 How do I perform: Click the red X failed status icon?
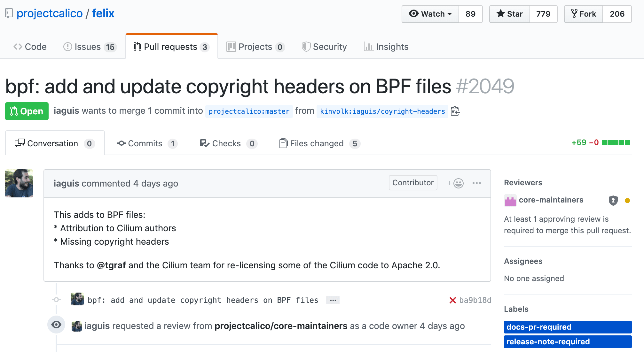[x=452, y=300]
